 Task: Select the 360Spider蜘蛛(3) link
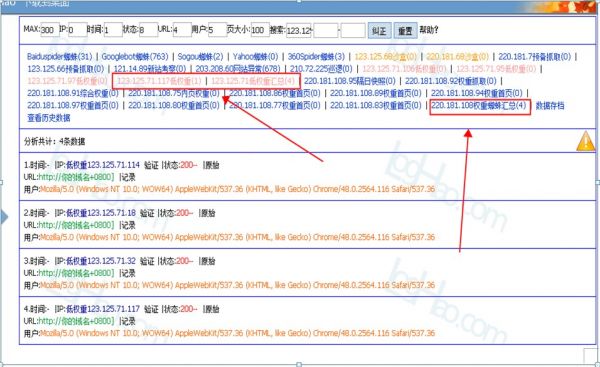click(x=316, y=57)
